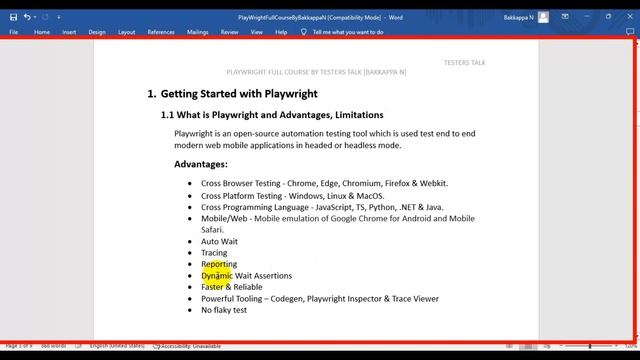This screenshot has height=360, width=640.
Task: Select the Layout ribbon tab
Action: pos(127,32)
